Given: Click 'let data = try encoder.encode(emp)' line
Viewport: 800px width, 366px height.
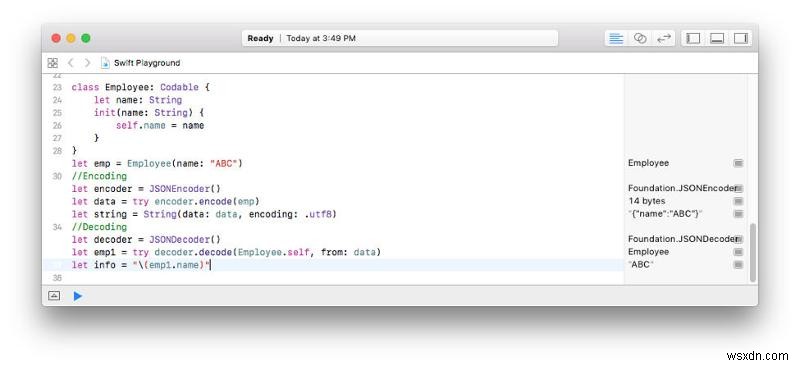Looking at the screenshot, I should click(165, 201).
